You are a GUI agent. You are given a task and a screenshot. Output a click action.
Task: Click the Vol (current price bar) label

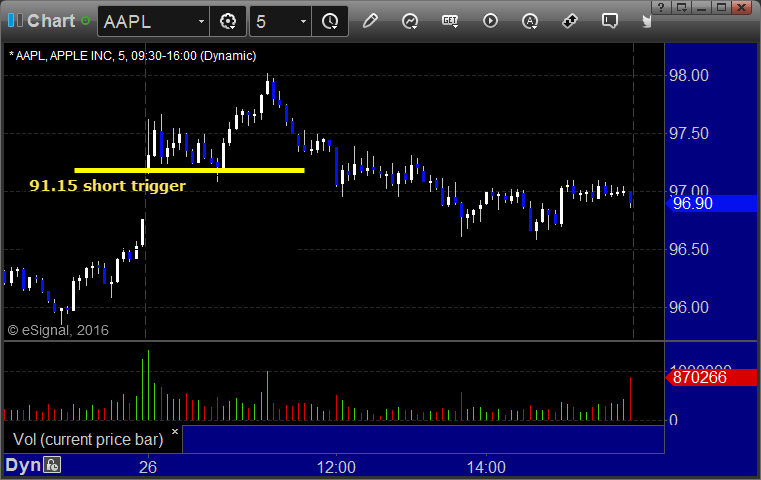88,439
